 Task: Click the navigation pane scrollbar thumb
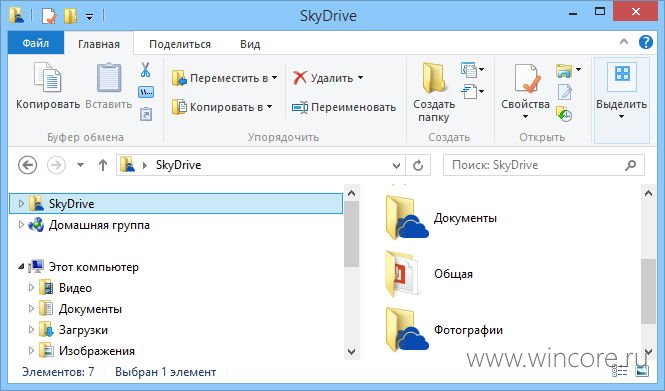coord(351,234)
